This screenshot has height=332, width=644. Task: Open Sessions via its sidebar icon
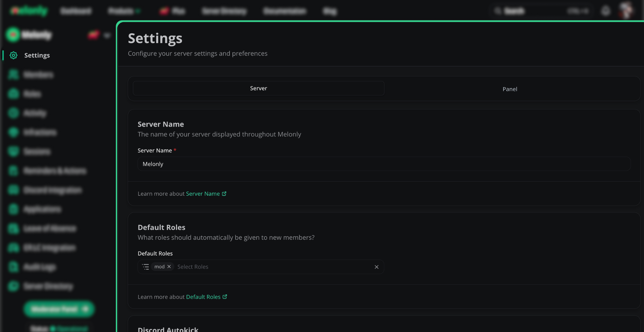pyautogui.click(x=13, y=151)
